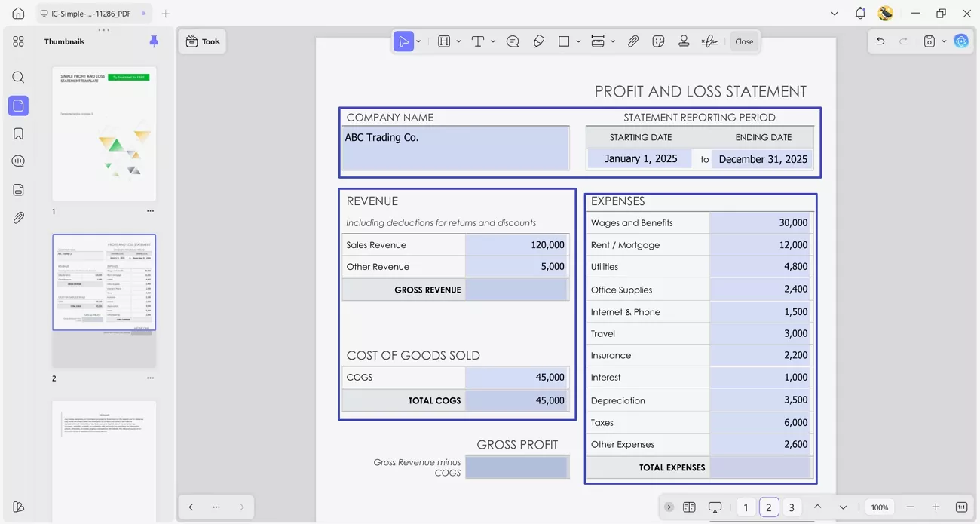Open the text comment bubble tool
980x524 pixels.
[513, 41]
